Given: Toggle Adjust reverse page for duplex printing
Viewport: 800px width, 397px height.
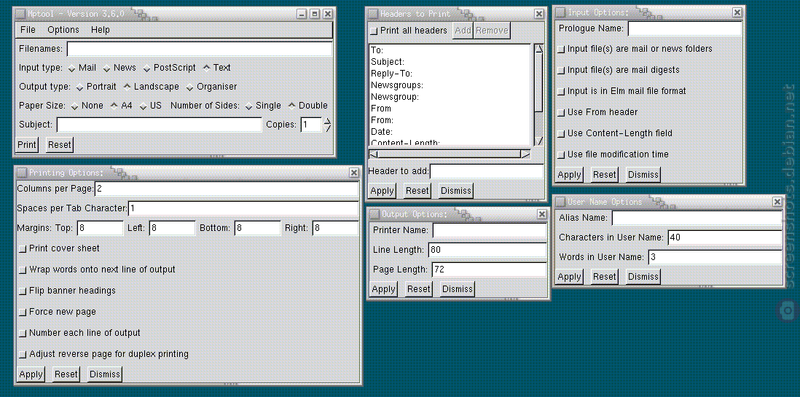Looking at the screenshot, I should pyautogui.click(x=22, y=354).
